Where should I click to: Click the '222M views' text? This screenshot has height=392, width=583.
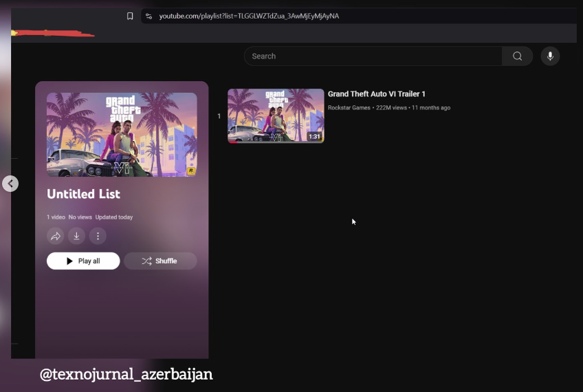tap(391, 108)
